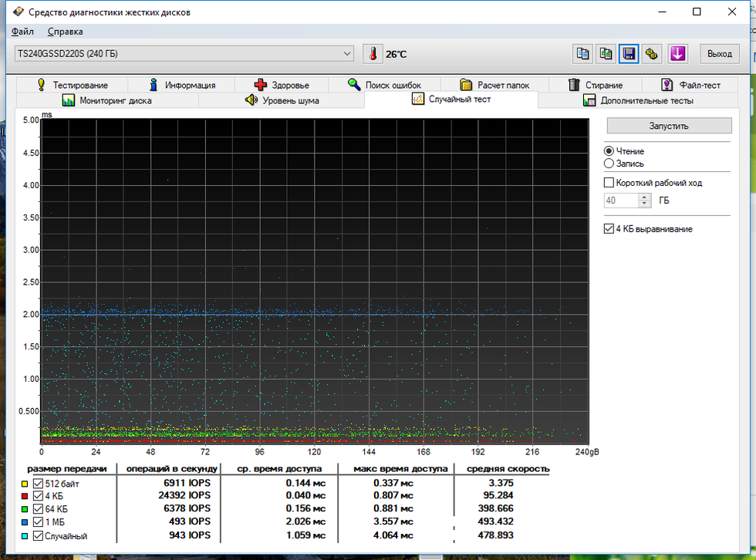756x560 pixels.
Task: Uncheck the 4 КБ выравнивание checkbox
Action: tap(609, 229)
